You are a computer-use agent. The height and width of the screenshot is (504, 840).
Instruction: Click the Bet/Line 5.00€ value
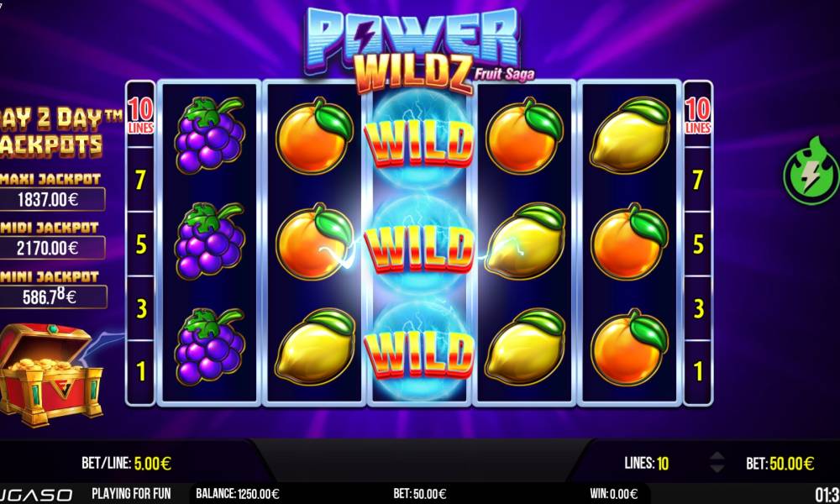[153, 464]
